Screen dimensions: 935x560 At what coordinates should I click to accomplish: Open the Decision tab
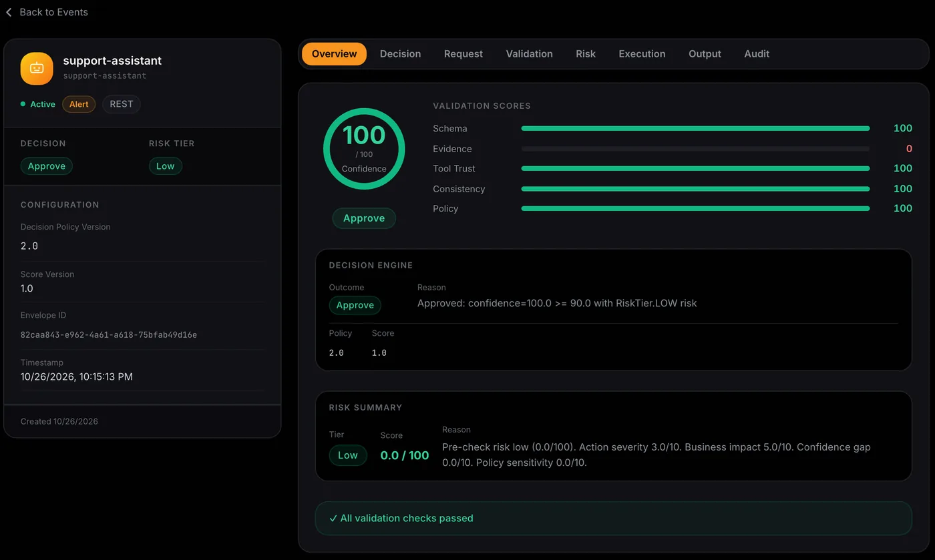tap(400, 54)
